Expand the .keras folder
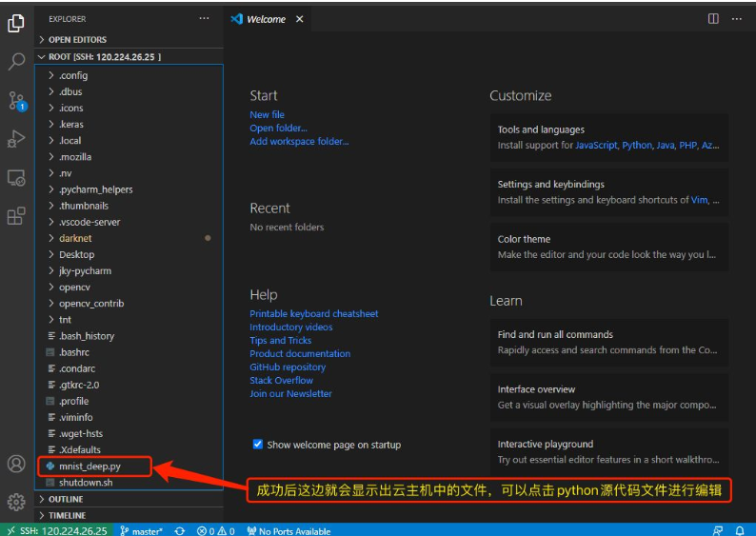756x536 pixels. coord(129,124)
